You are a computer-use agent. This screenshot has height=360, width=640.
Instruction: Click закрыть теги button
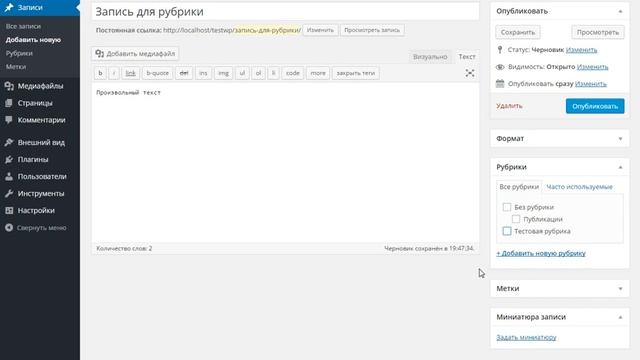coord(356,73)
